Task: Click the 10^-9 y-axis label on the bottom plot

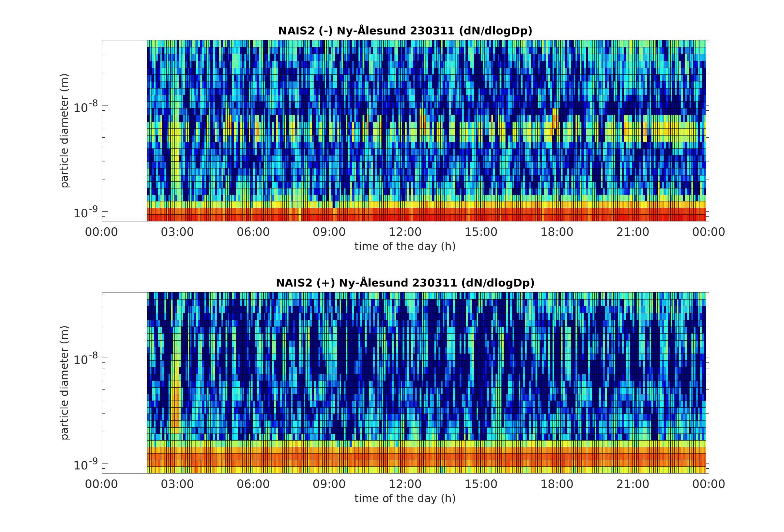Action: point(86,464)
